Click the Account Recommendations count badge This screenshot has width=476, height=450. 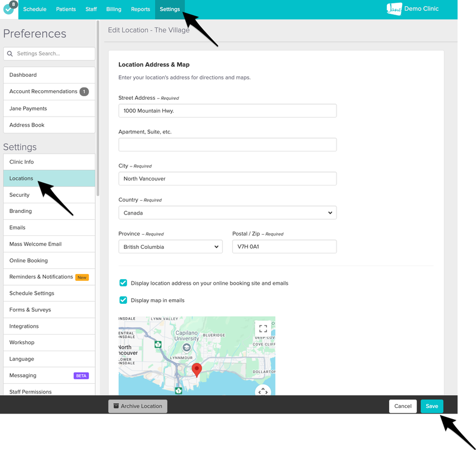(x=84, y=91)
